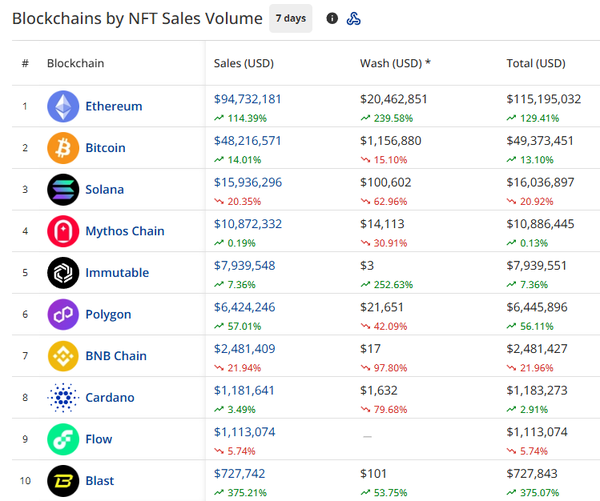Viewport: 600px width, 501px height.
Task: Click the blue webhook icon in header
Action: point(353,18)
